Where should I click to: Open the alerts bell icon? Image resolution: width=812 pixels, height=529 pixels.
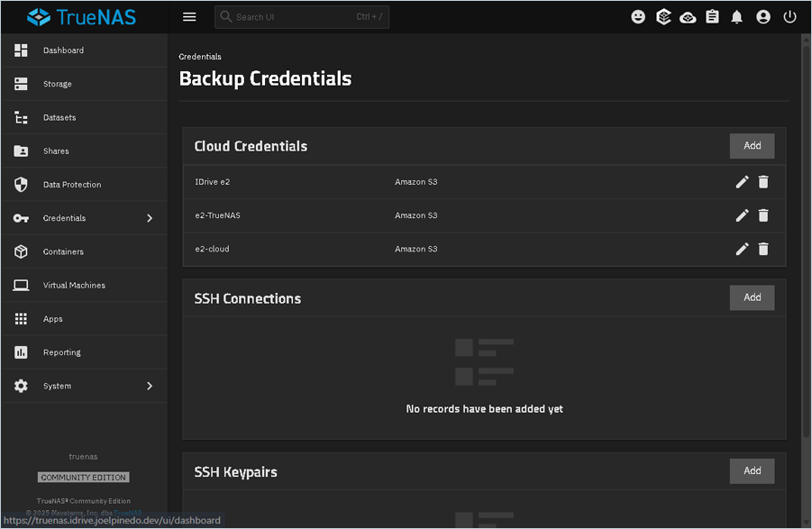click(737, 17)
